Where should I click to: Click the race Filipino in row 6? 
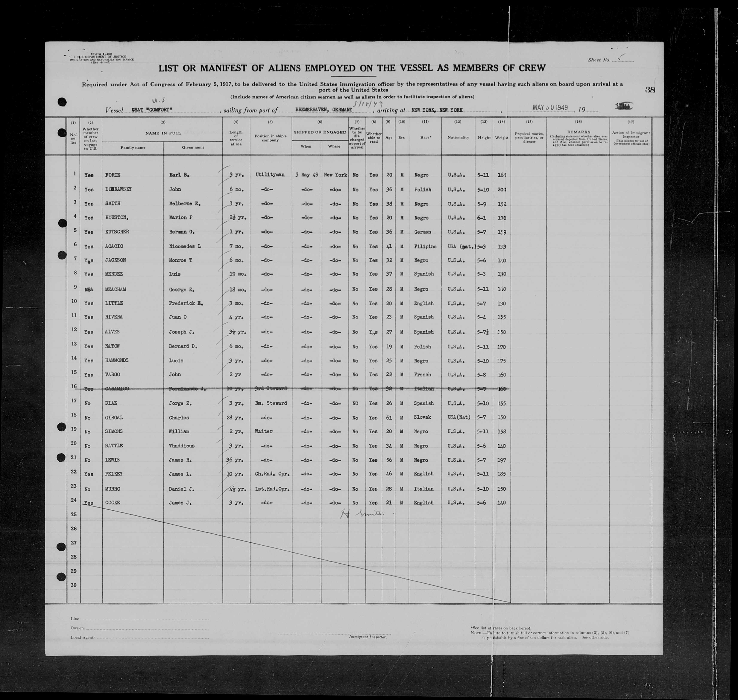point(425,246)
